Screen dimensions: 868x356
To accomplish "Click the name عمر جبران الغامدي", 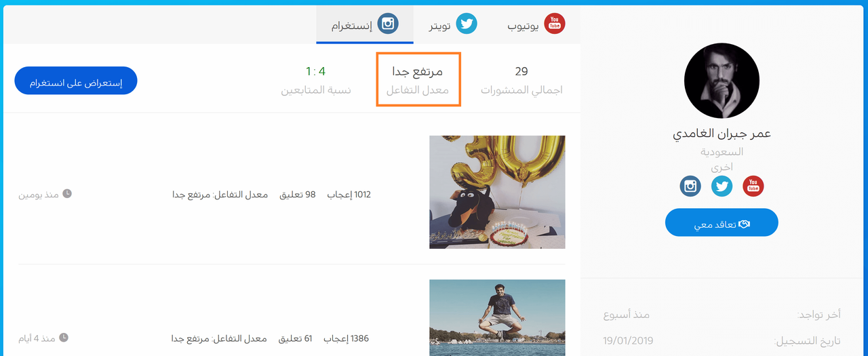I will click(x=722, y=134).
